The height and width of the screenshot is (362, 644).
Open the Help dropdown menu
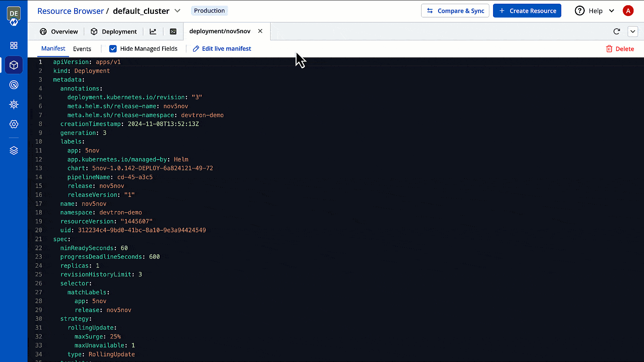pyautogui.click(x=594, y=11)
